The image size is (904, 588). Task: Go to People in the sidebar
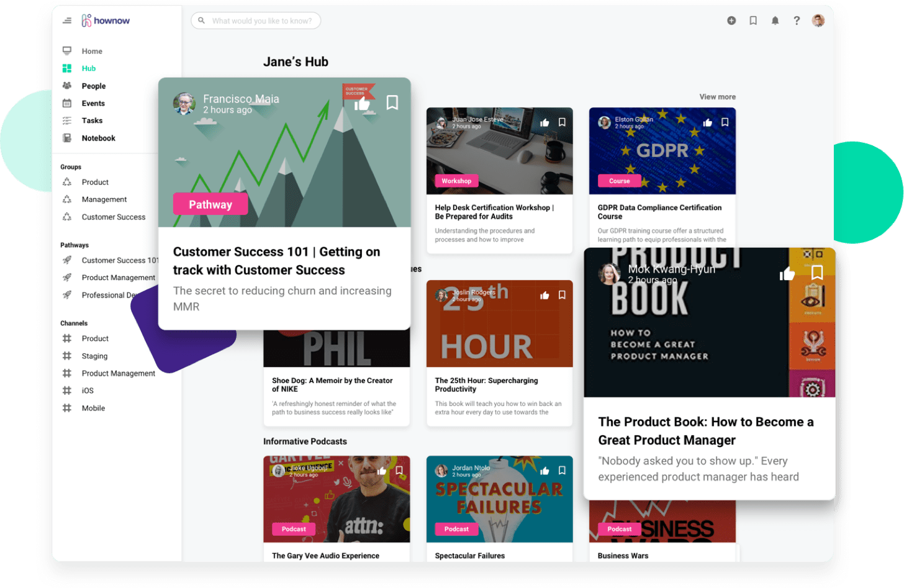93,86
